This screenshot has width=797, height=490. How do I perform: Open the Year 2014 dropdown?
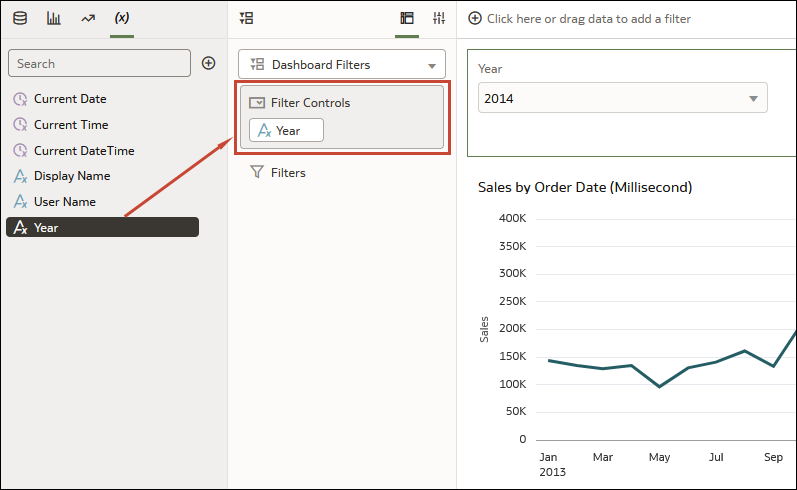pos(622,98)
